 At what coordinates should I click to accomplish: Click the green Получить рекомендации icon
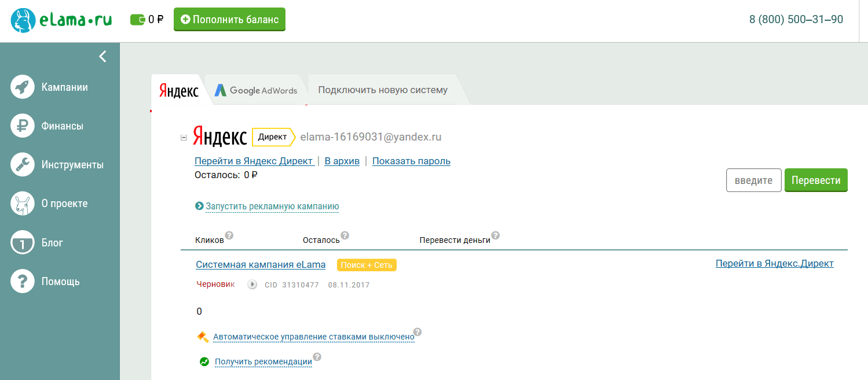tap(204, 361)
